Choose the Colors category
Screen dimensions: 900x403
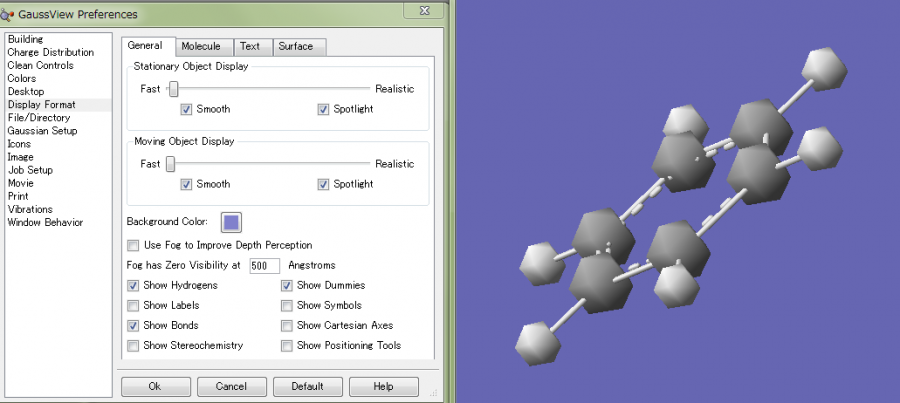pos(22,79)
